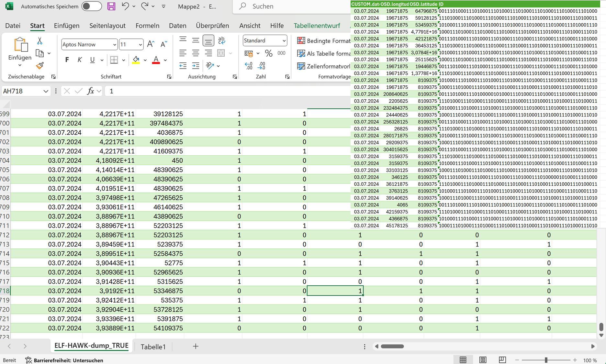Open Zwischenablage dialog launcher
Viewport: 606px width, 364px height.
[53, 77]
